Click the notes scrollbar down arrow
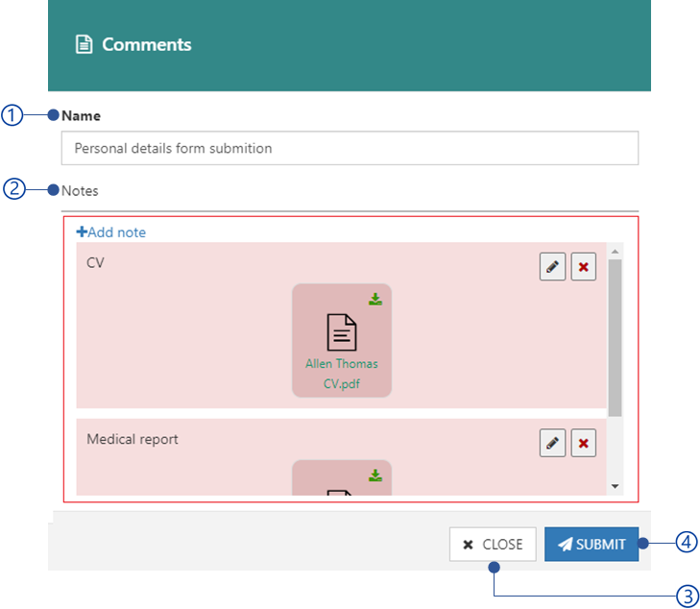 616,486
